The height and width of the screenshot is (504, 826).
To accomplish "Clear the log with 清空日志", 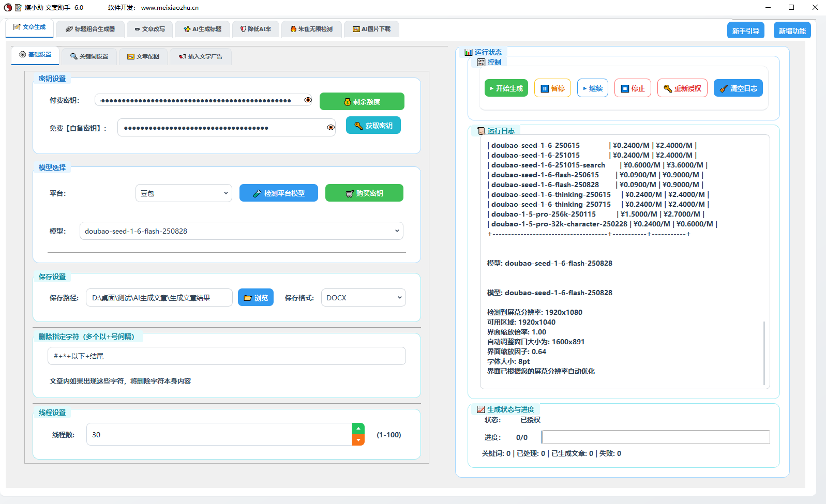I will point(738,88).
